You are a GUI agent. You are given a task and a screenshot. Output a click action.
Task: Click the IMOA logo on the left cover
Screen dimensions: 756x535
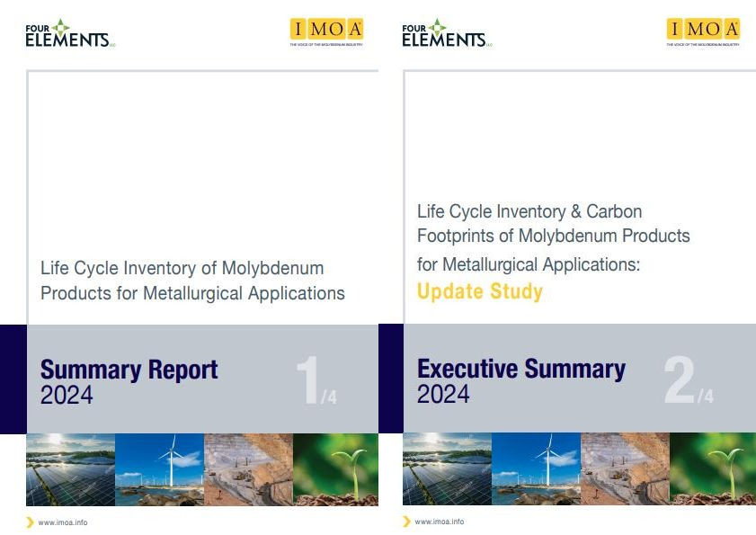pos(325,31)
